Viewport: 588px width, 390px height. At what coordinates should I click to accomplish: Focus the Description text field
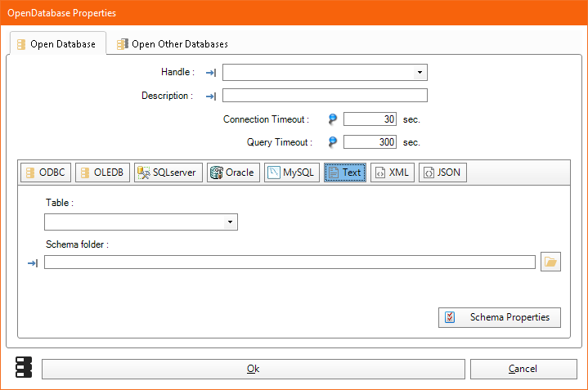325,95
